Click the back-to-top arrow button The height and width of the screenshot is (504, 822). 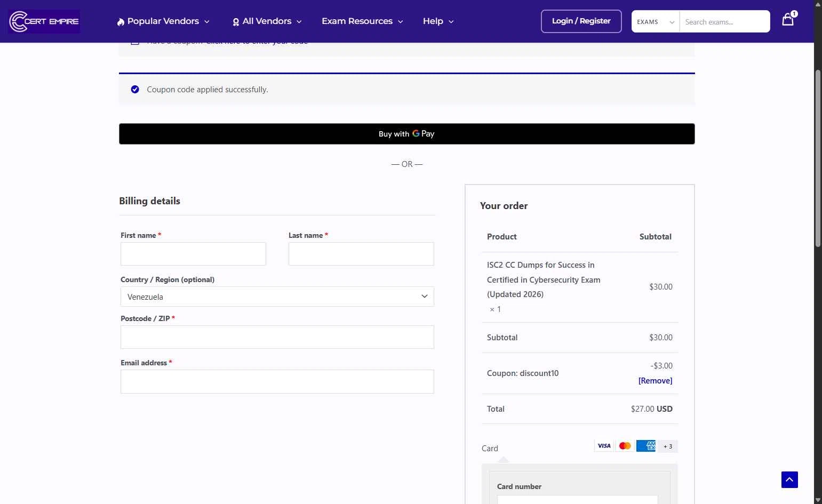pyautogui.click(x=789, y=479)
